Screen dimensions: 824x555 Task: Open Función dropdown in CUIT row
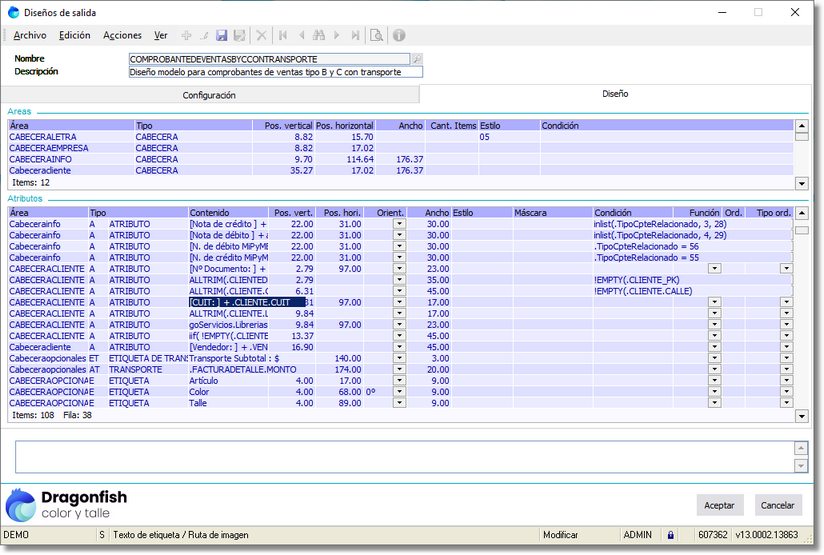[x=714, y=302]
